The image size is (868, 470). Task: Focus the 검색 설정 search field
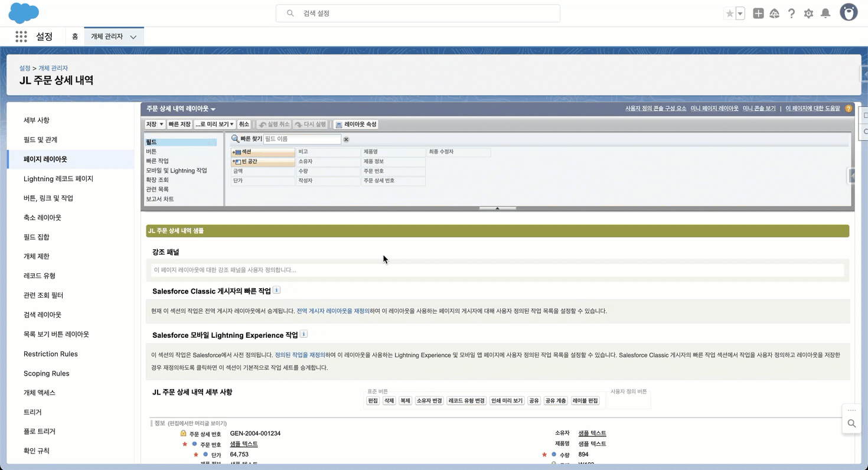click(x=418, y=13)
